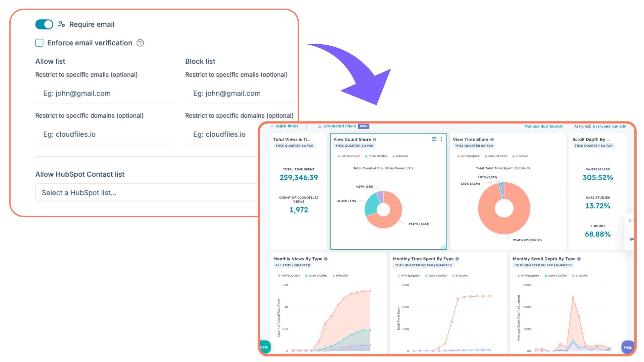Click the Dashboard filters sliders icon
This screenshot has height=362, width=644.
pyautogui.click(x=319, y=126)
